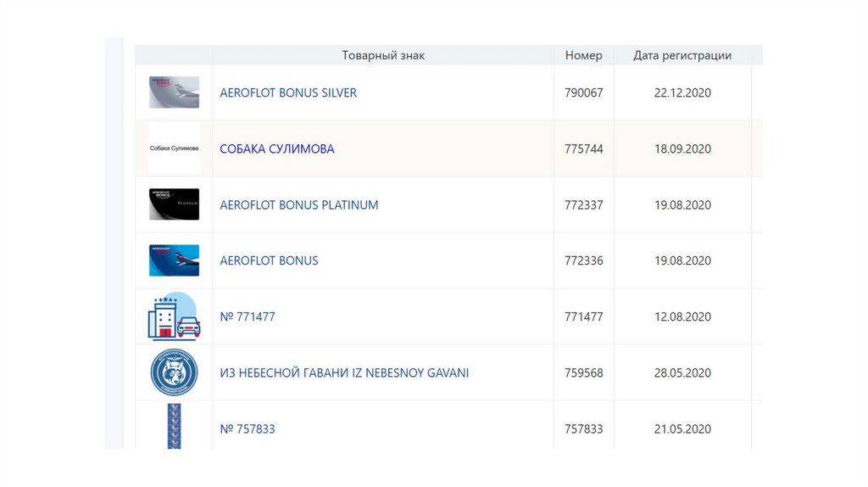Image resolution: width=868 pixels, height=487 pixels.
Task: Click number cell 759568
Action: click(x=584, y=372)
